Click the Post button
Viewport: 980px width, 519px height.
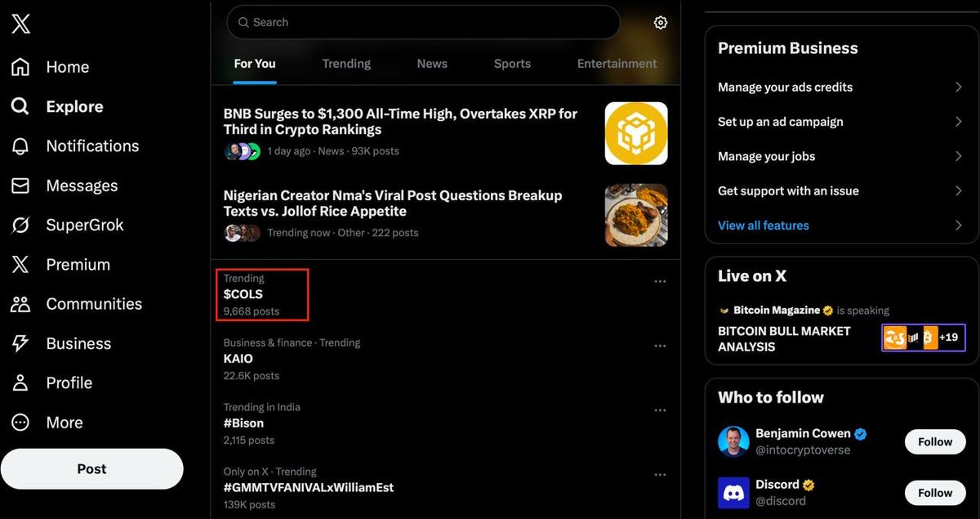coord(91,469)
